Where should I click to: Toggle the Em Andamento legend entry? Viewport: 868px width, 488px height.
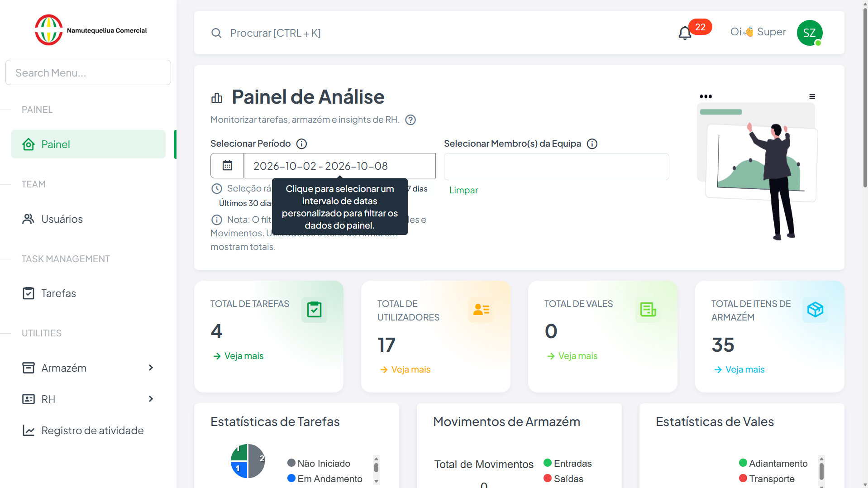(x=325, y=478)
